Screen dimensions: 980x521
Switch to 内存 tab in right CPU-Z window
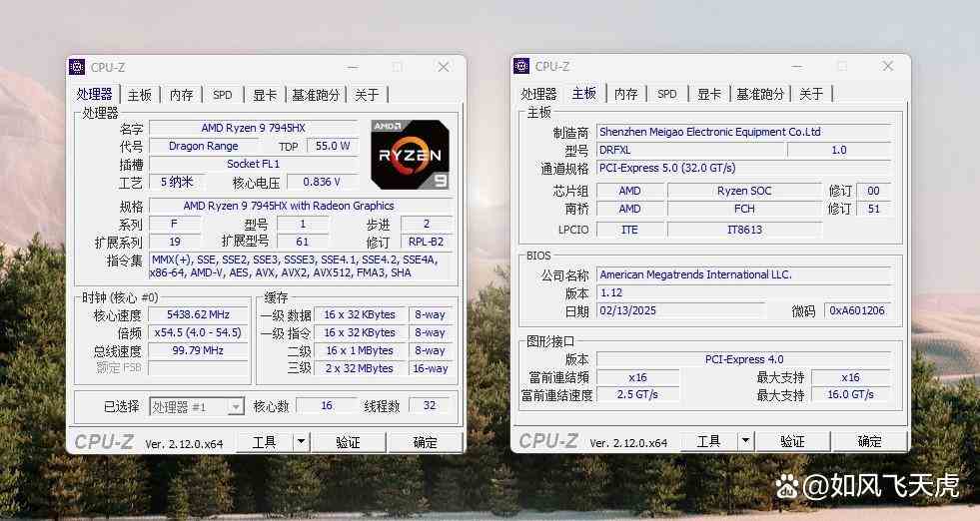625,94
